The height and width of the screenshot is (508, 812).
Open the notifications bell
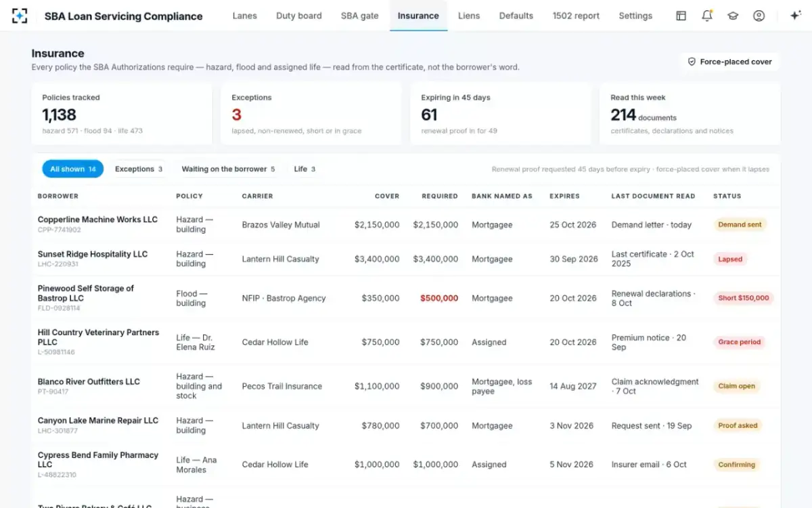(x=707, y=16)
